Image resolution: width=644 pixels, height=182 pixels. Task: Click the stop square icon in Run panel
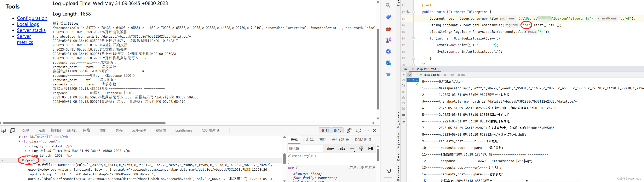(x=403, y=92)
